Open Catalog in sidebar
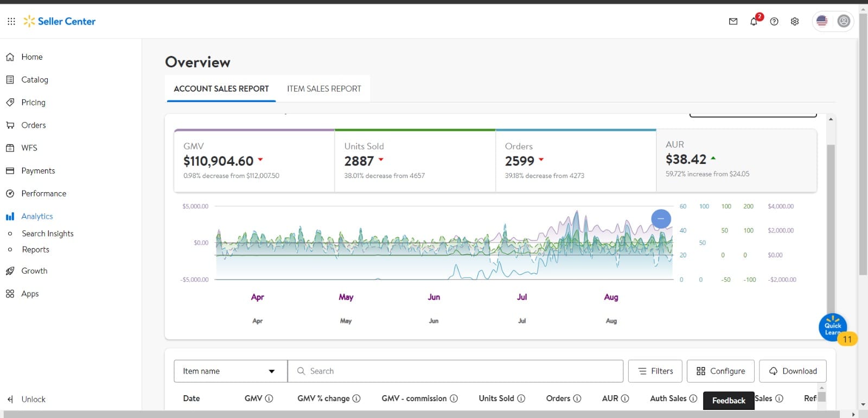Screen dimensions: 868x418 [35, 80]
